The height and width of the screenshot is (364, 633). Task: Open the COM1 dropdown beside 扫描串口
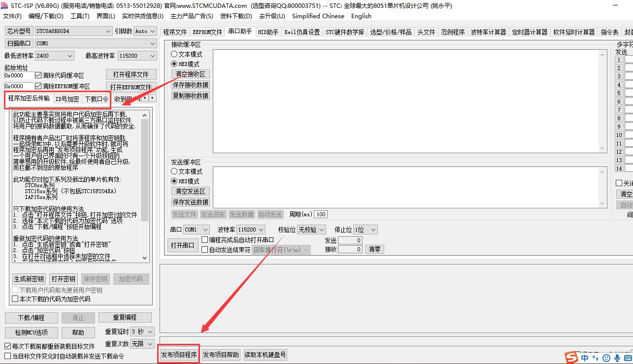click(x=96, y=43)
